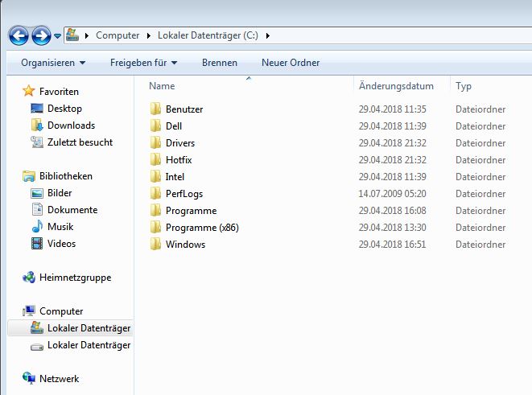Click Zuletzt besucht in Favoriten
532x395 pixels.
[x=80, y=142]
